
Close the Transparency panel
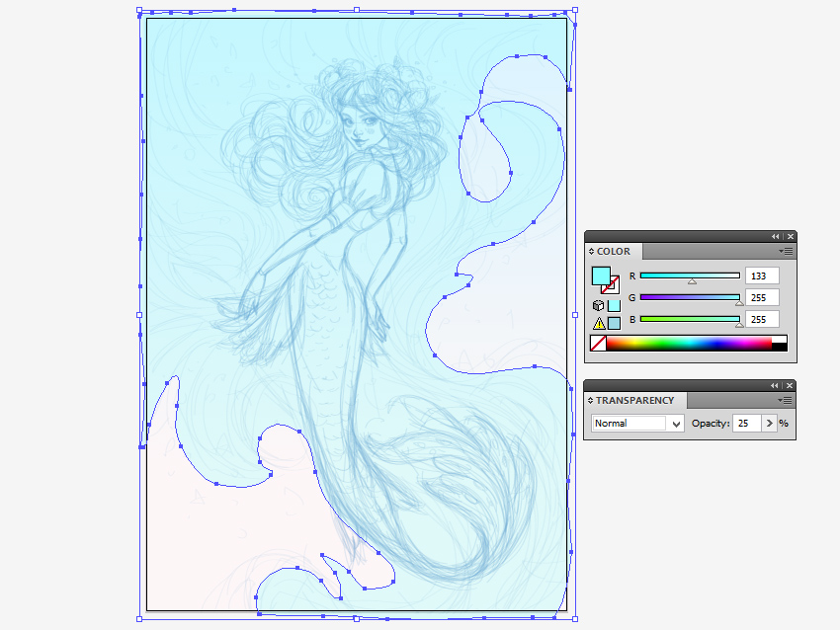point(790,385)
